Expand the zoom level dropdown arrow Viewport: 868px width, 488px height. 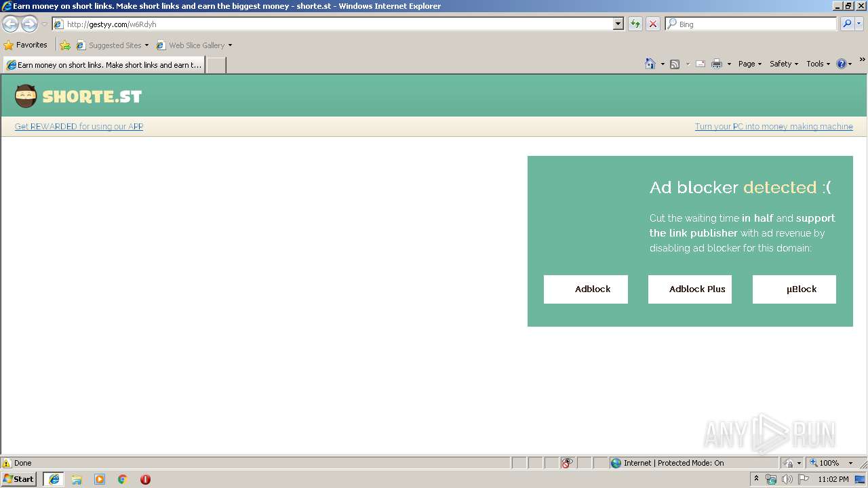(850, 463)
